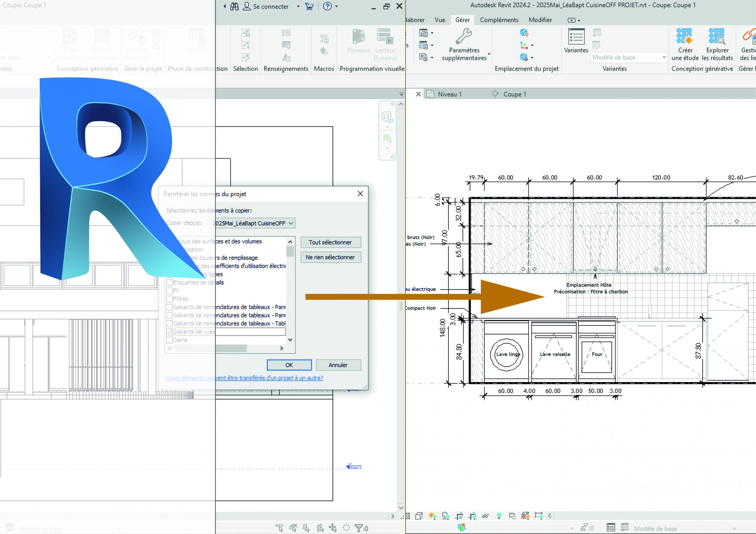756x534 pixels.
Task: Switch to the Compléments ribbon tab
Action: tap(499, 20)
